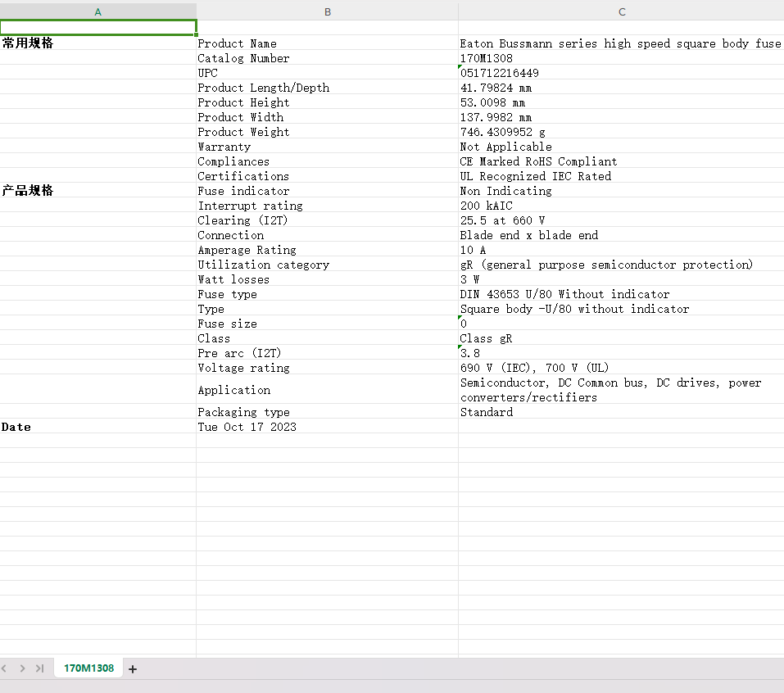
Task: Select the 'Product Weight' cell
Action: [x=328, y=132]
